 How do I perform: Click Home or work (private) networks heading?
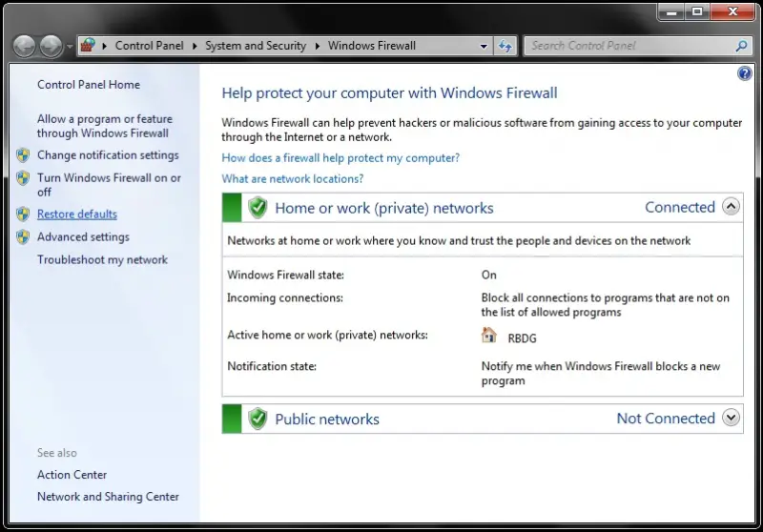[x=384, y=208]
